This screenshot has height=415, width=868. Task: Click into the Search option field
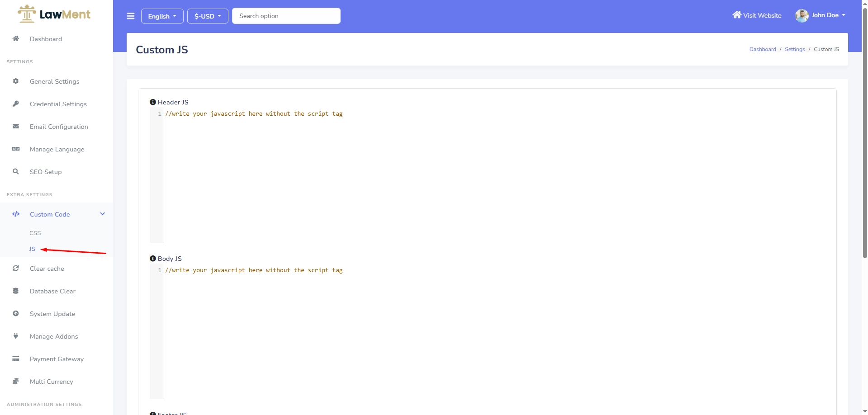click(286, 16)
